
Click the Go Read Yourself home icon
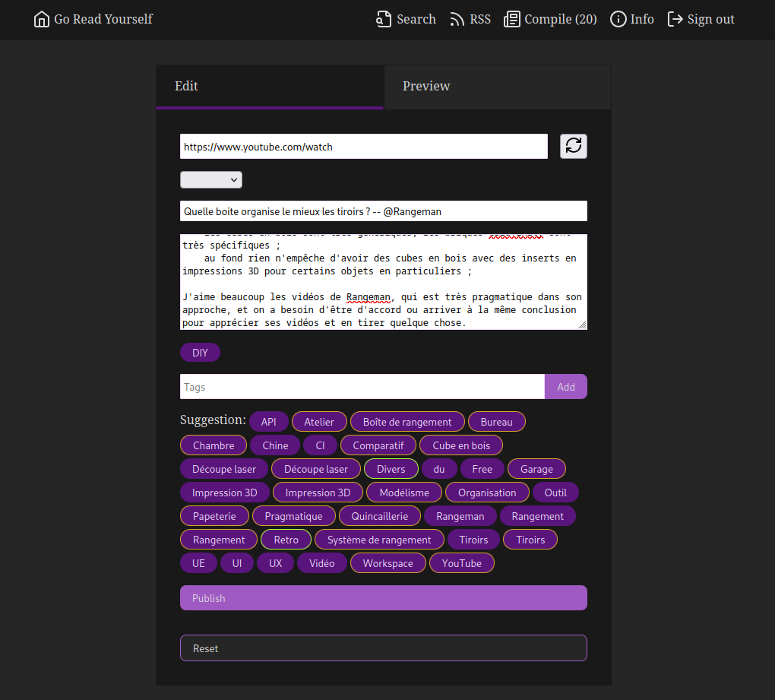click(41, 18)
